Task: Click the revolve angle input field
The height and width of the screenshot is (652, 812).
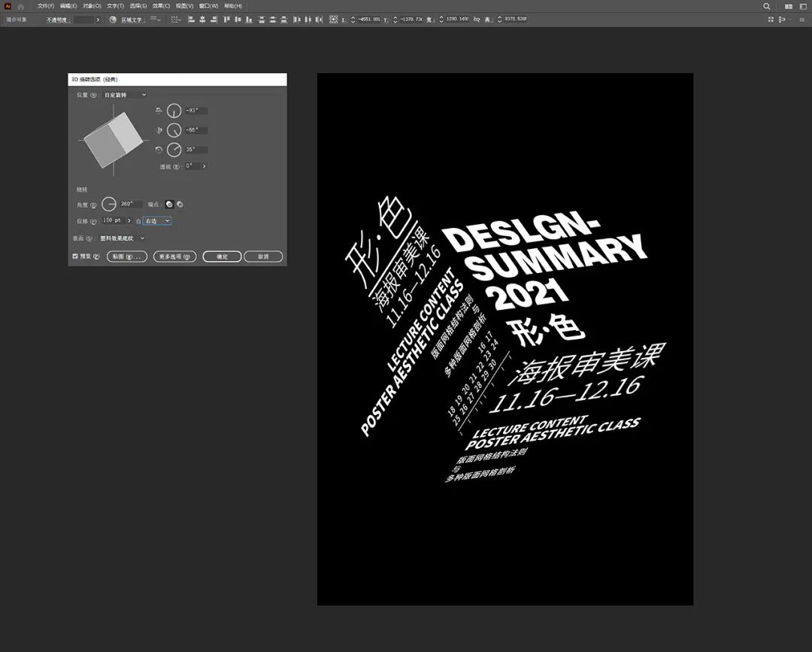Action: (131, 204)
